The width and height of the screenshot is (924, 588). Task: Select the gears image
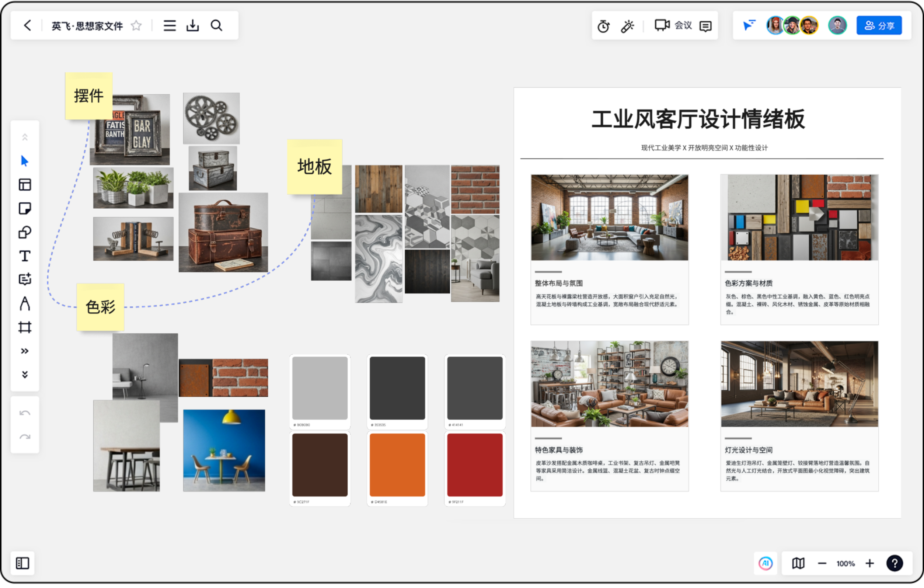(212, 119)
